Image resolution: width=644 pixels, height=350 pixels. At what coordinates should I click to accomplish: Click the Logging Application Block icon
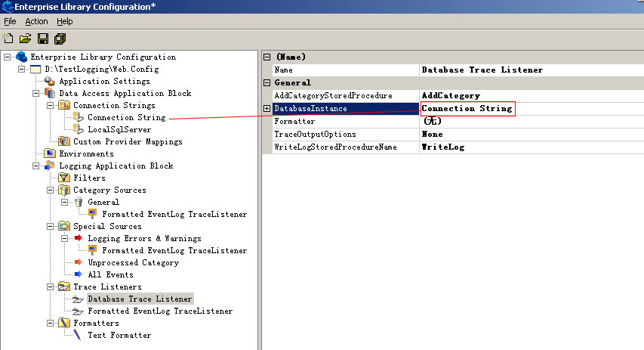50,166
